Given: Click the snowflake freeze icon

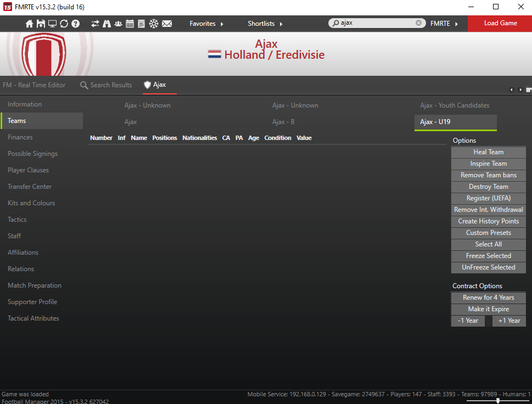Looking at the screenshot, I should tap(154, 24).
